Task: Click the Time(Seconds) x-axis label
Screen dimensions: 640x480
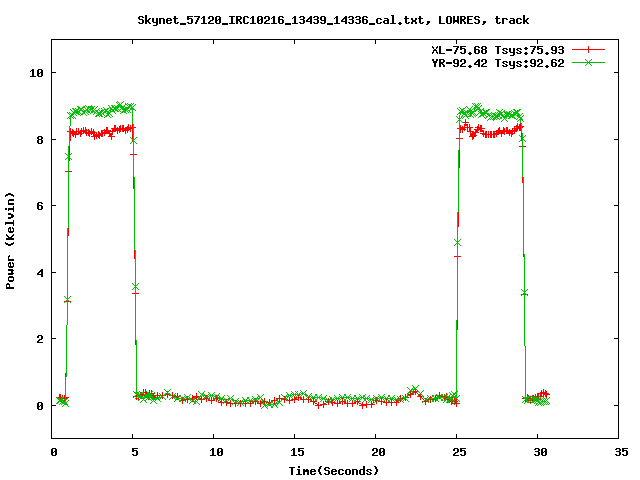Action: coord(333,471)
